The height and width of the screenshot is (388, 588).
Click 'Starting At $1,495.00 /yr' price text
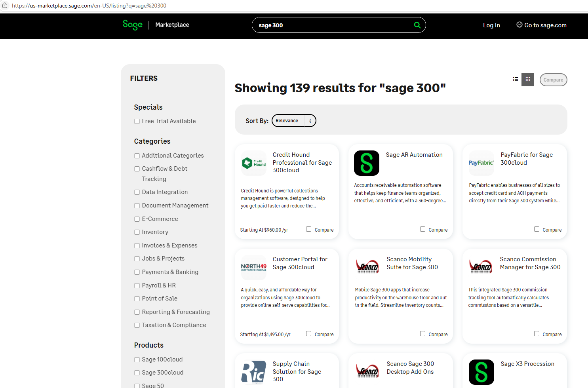pyautogui.click(x=265, y=335)
